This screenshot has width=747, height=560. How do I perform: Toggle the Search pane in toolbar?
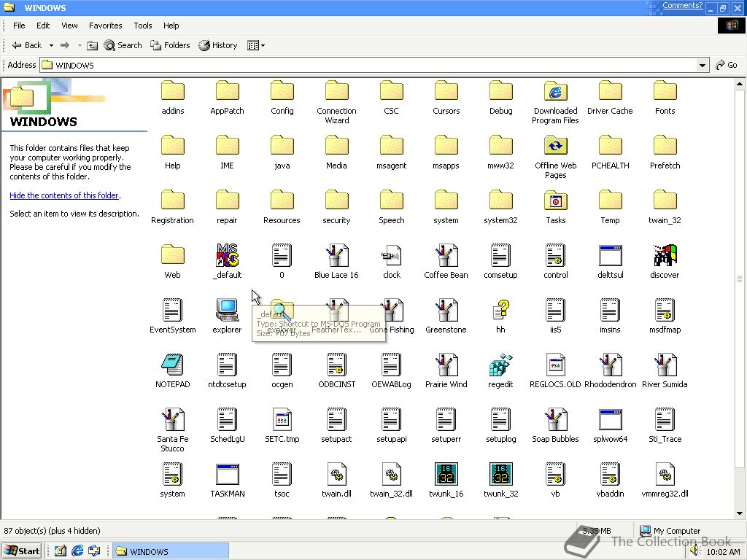click(x=123, y=45)
